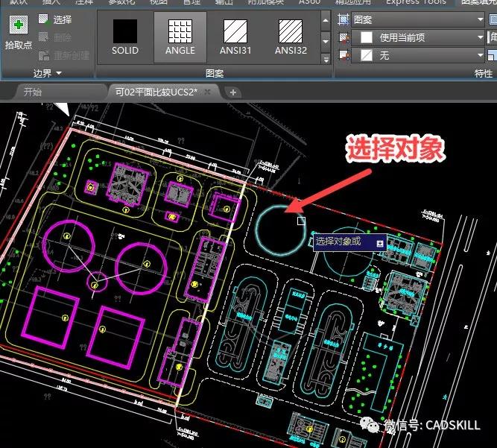Click the hatch type icon beside 图案
This screenshot has height=448, width=497.
344,19
